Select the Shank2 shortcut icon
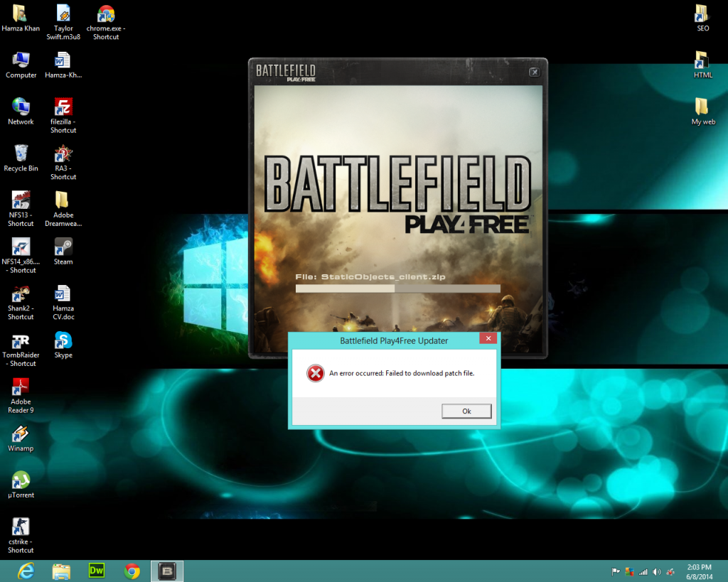Screen dimensions: 728x582 coord(21,303)
